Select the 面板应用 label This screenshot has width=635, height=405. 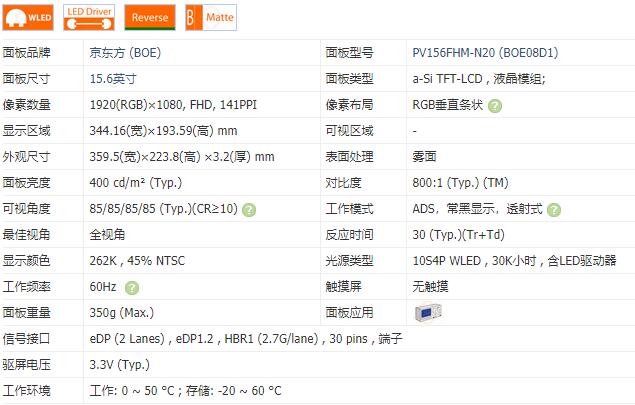349,313
